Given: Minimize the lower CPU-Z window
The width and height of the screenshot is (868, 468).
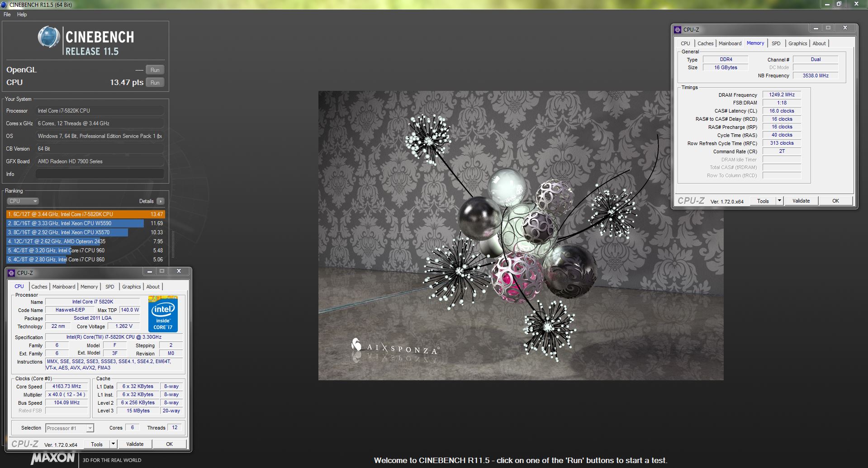Looking at the screenshot, I should [149, 271].
